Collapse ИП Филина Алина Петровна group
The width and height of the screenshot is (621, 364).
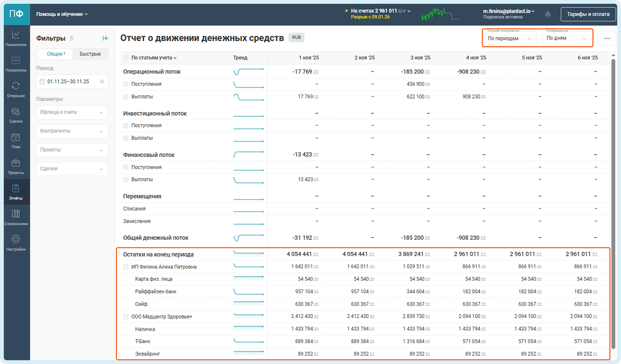pyautogui.click(x=126, y=267)
